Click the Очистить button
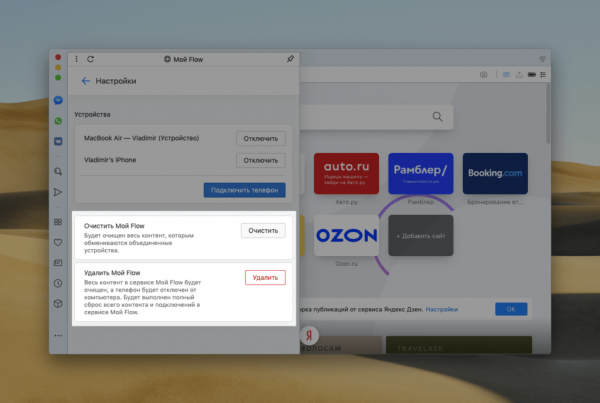The width and height of the screenshot is (600, 403). [x=263, y=231]
